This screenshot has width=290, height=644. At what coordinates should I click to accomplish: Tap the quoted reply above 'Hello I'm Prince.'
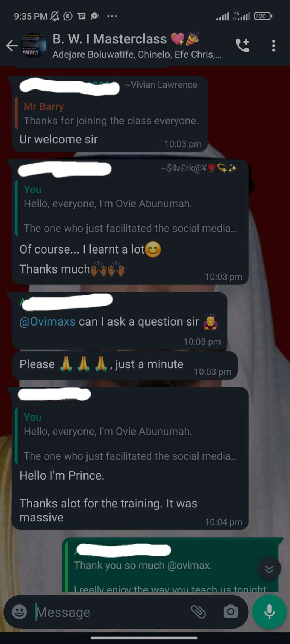click(130, 437)
